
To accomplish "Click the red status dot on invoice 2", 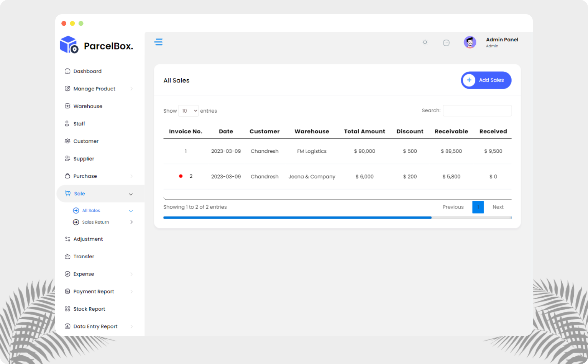I will pos(181,176).
